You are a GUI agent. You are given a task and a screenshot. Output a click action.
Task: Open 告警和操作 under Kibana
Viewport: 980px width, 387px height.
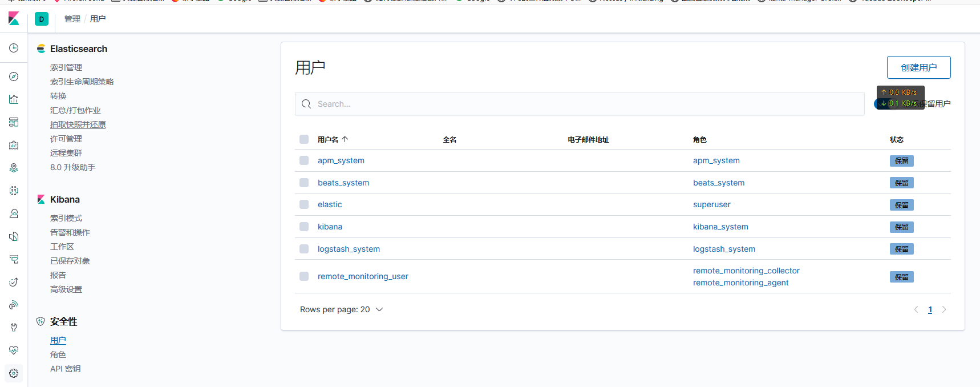(x=70, y=232)
